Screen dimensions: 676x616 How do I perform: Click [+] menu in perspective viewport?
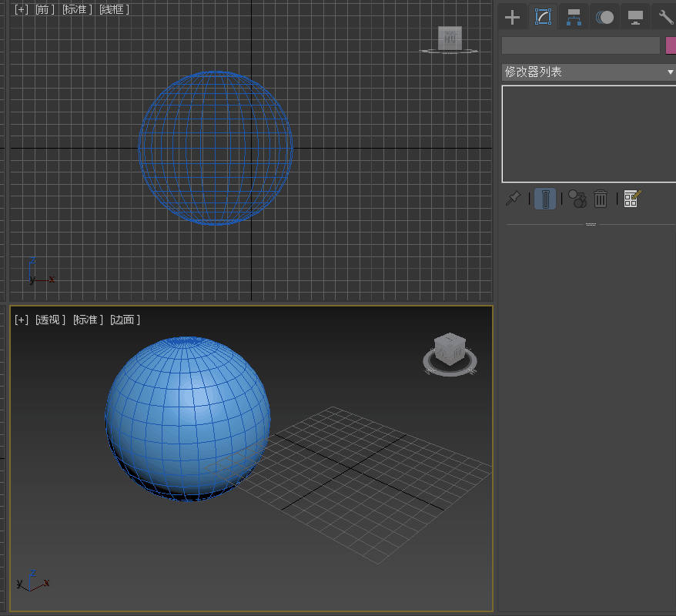[x=21, y=320]
